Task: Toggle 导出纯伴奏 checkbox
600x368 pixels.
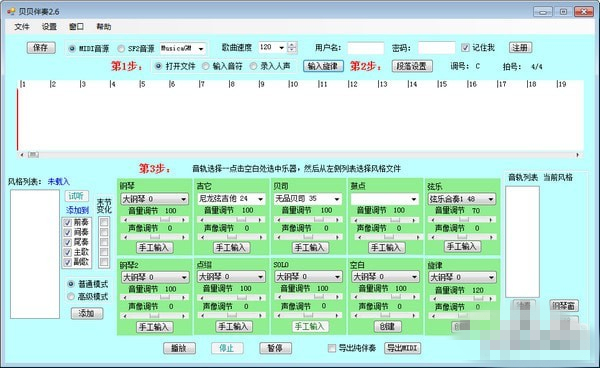Action: (x=332, y=348)
